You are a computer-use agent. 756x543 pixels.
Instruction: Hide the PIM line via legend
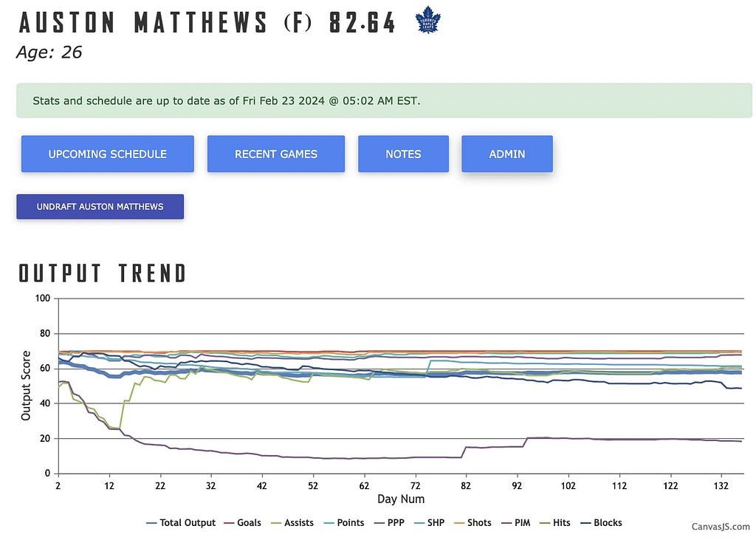point(515,523)
